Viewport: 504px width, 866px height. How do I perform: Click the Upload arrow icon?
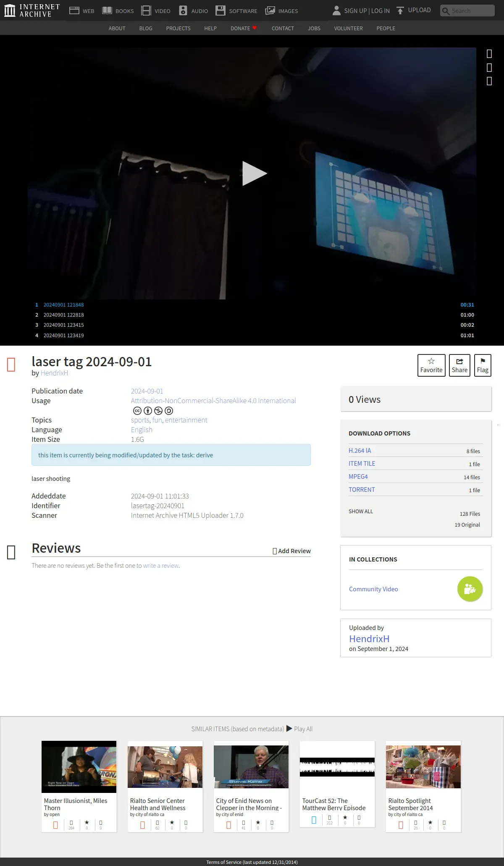pyautogui.click(x=400, y=10)
